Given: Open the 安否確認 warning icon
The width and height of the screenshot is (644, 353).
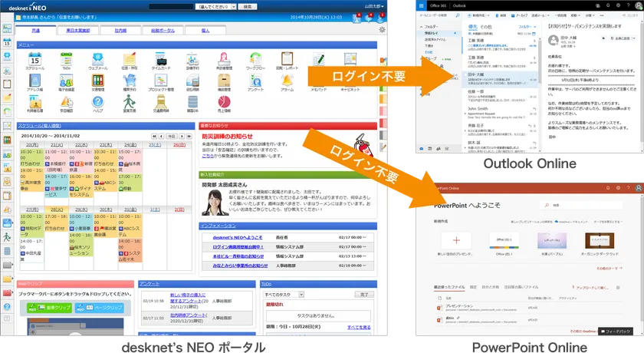Looking at the screenshot, I should (x=66, y=102).
